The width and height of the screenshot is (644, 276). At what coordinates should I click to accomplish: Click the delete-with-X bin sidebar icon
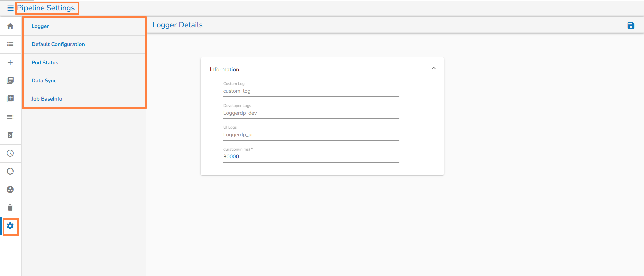tap(10, 135)
